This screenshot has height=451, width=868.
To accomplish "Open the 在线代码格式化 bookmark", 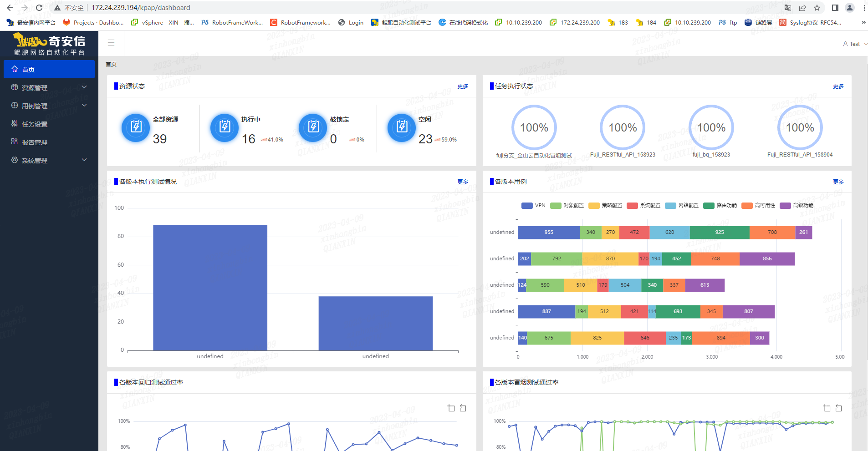I will pyautogui.click(x=463, y=22).
